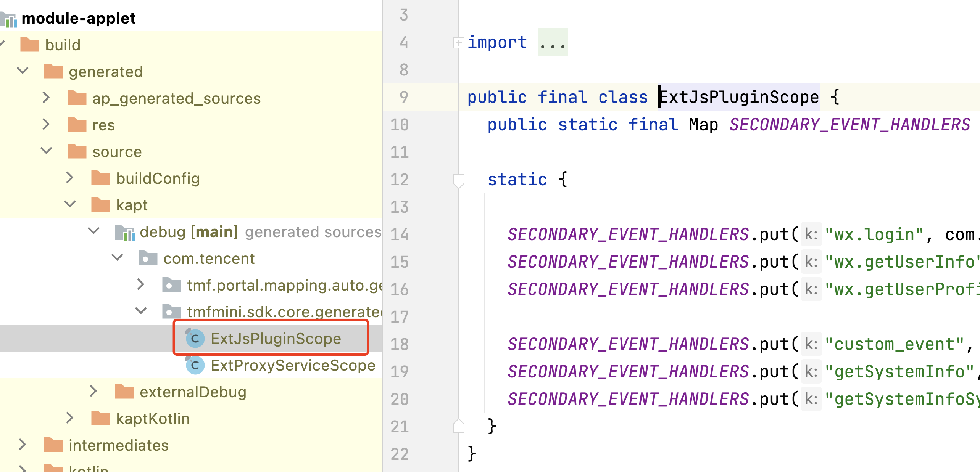The image size is (980, 472).
Task: Click the tmf.portal.mapping package icon
Action: click(x=171, y=285)
